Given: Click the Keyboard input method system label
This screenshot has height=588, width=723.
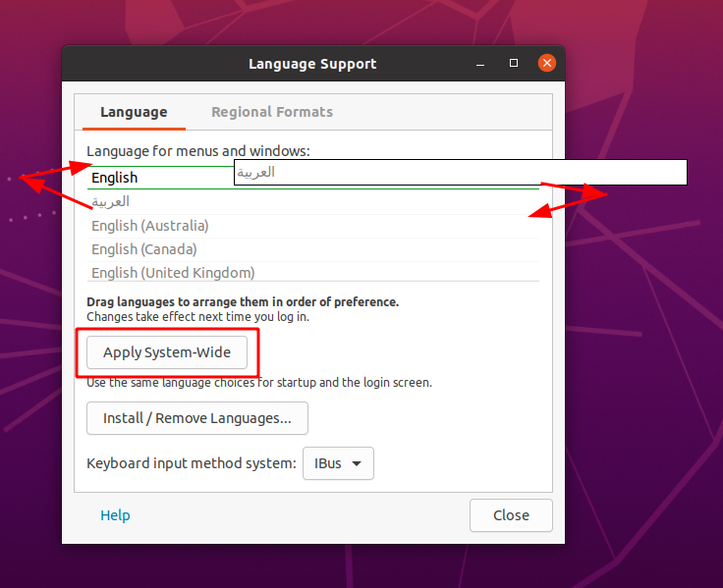Looking at the screenshot, I should [192, 463].
